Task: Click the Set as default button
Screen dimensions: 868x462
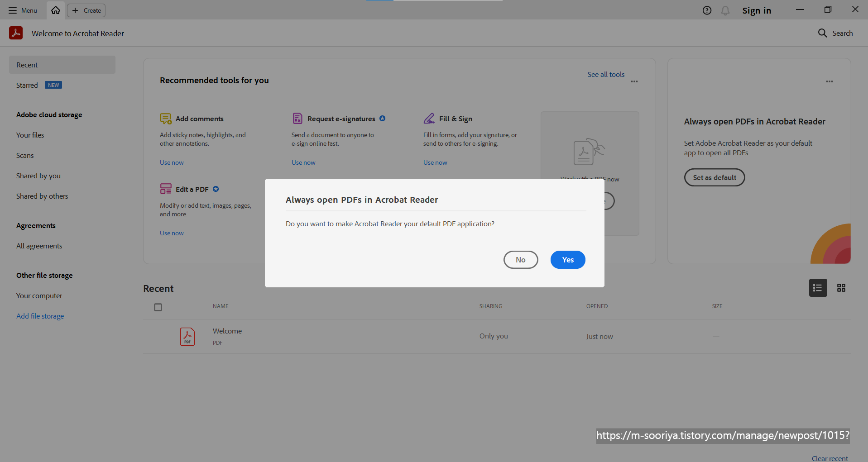Action: point(715,177)
